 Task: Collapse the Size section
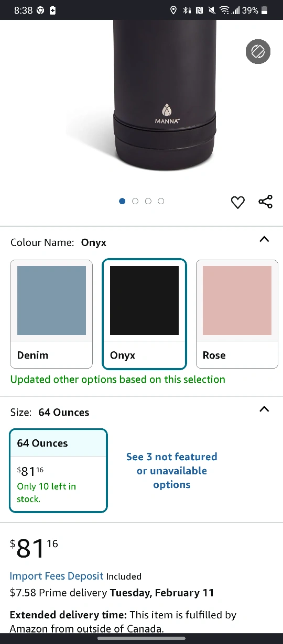(264, 409)
